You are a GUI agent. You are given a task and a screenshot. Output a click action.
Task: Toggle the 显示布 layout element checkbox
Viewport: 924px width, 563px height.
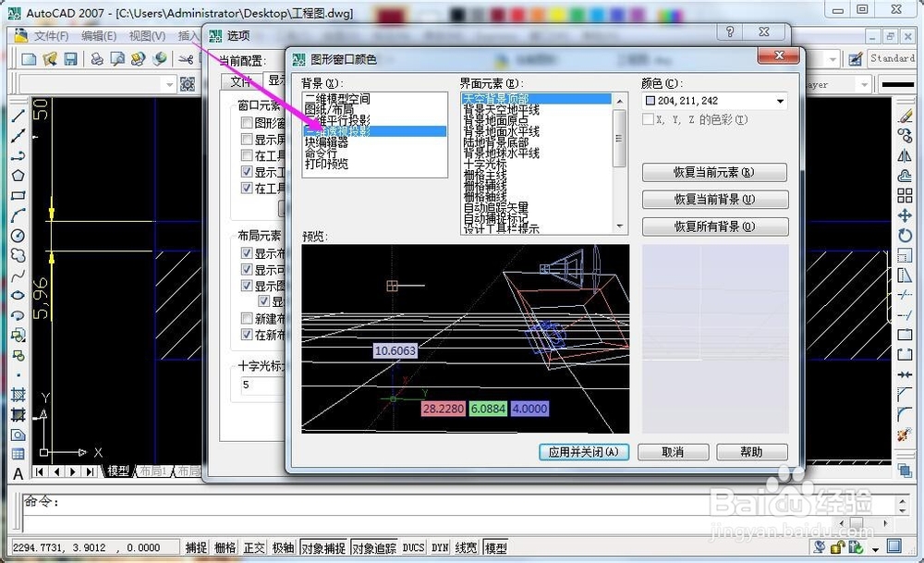click(x=247, y=253)
